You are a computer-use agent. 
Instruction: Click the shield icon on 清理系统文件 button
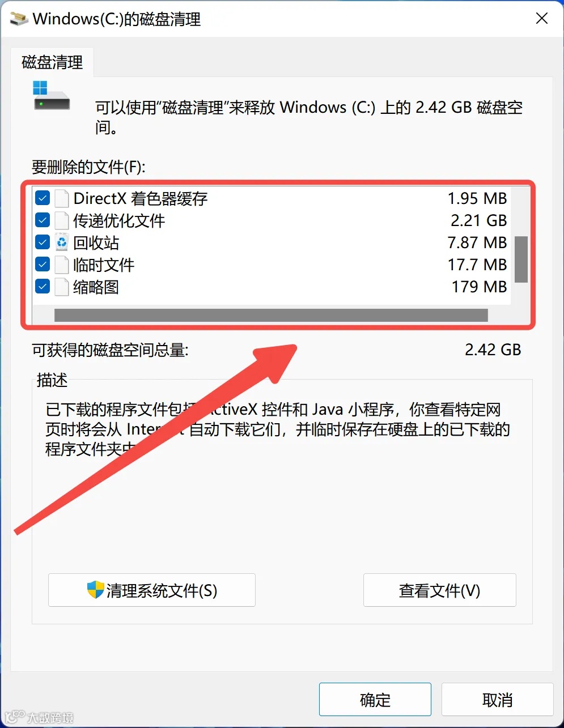pyautogui.click(x=95, y=590)
